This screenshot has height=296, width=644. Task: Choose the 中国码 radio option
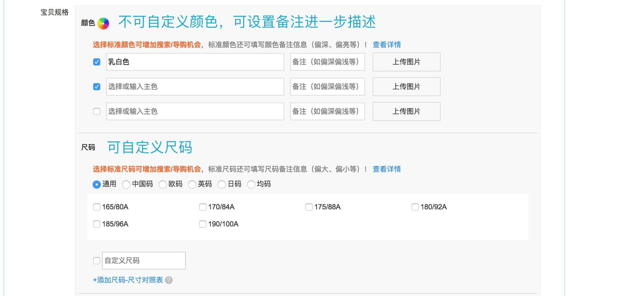pyautogui.click(x=126, y=185)
